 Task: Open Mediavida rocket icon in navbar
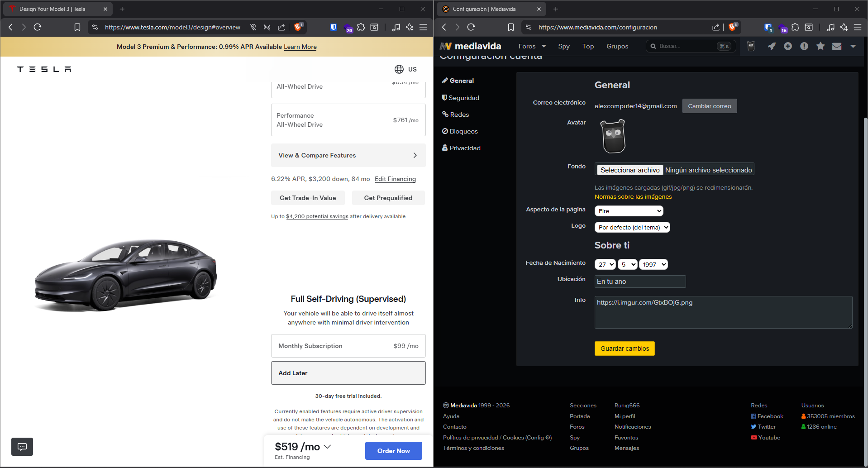click(772, 46)
